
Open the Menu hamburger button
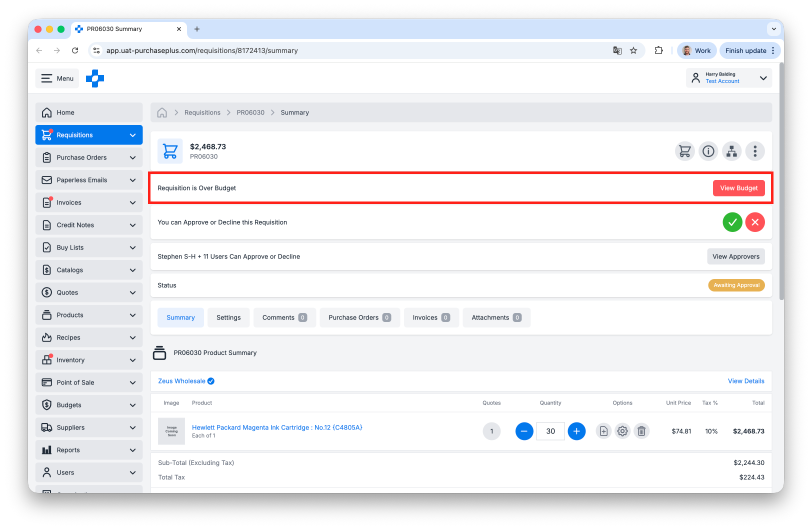coord(57,78)
